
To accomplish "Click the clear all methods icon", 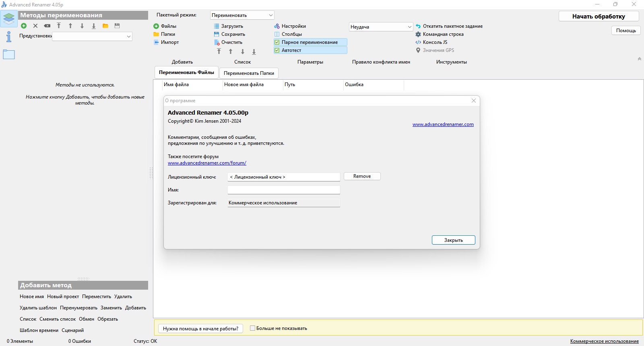I will [x=47, y=26].
